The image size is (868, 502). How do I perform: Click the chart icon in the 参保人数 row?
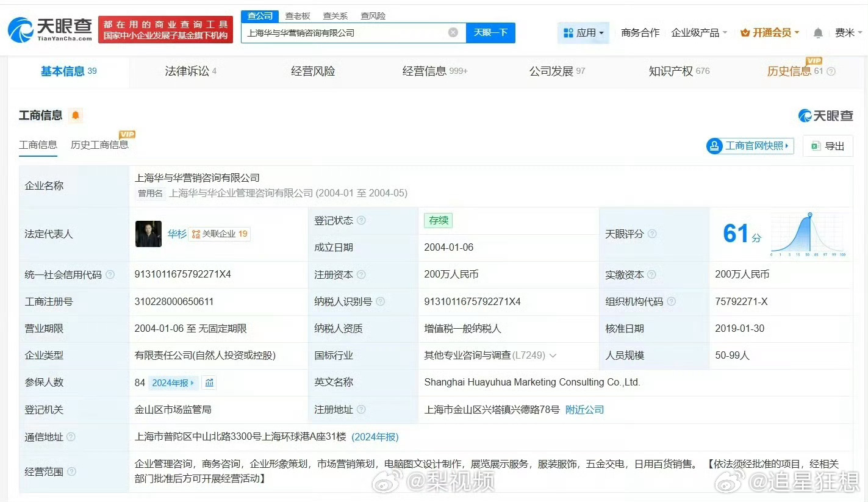(x=210, y=382)
